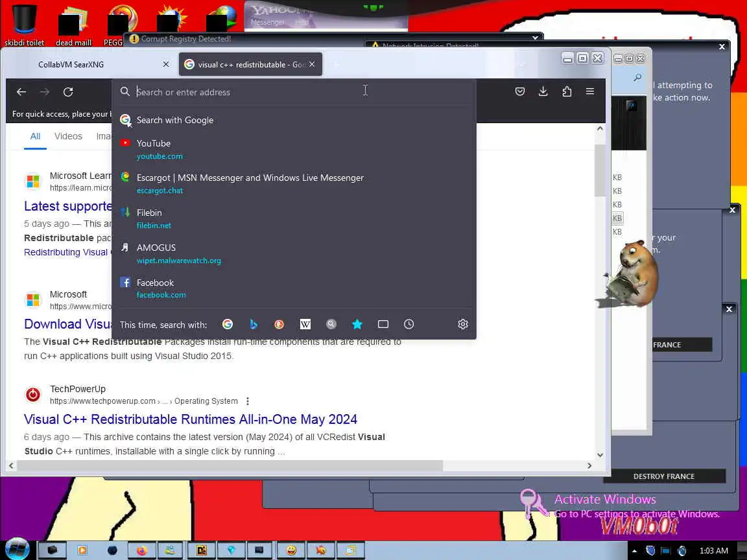Open search settings gear in dropdown
This screenshot has height=560, width=747.
(x=462, y=324)
